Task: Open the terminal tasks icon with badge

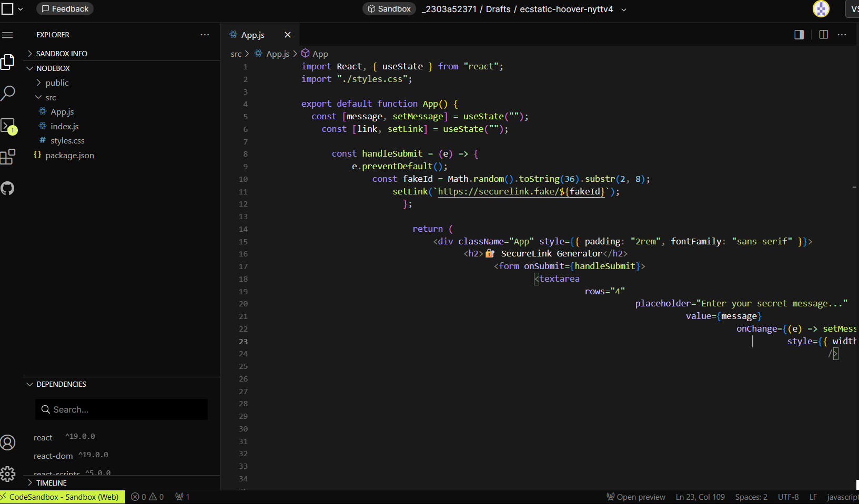Action: point(8,126)
